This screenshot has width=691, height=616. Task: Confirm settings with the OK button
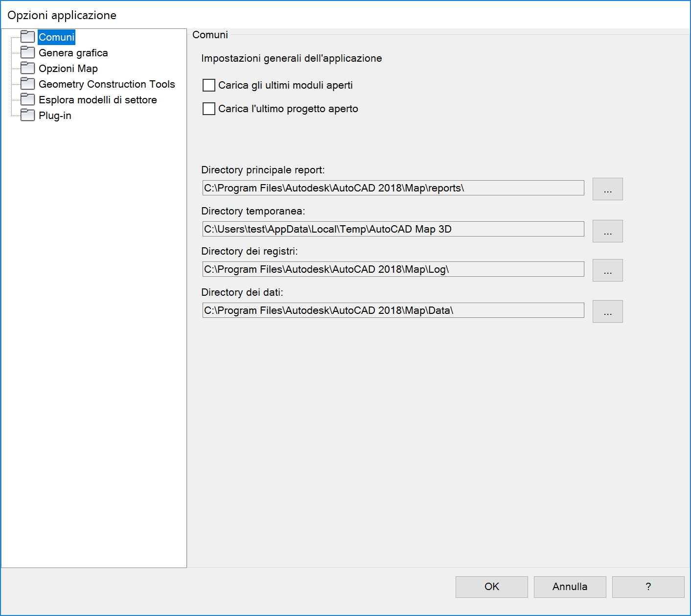pos(491,587)
